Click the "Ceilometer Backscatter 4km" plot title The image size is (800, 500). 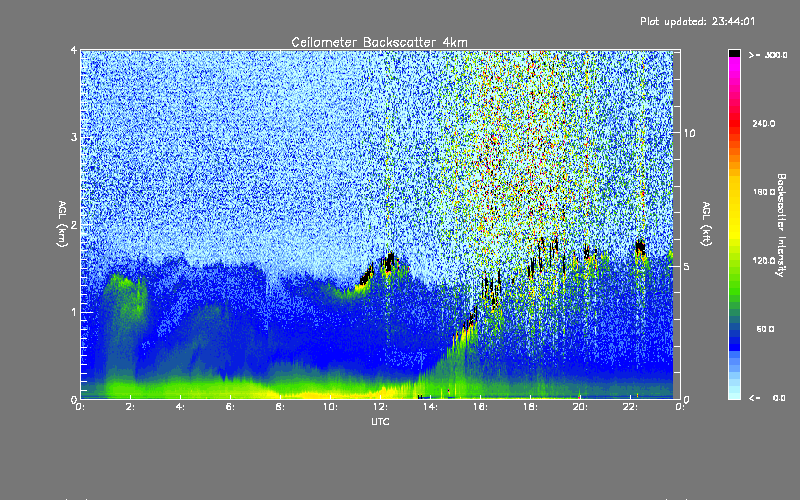pyautogui.click(x=379, y=42)
